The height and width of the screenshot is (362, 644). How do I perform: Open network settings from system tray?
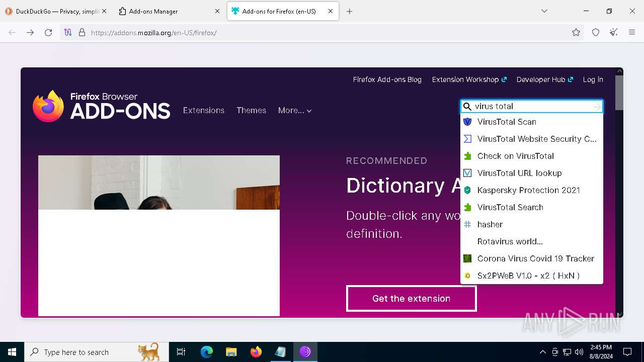[567, 352]
